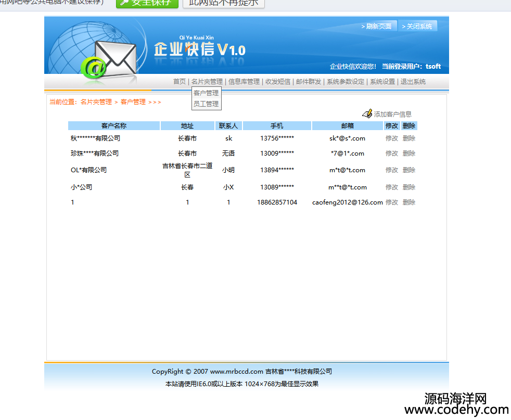This screenshot has width=511, height=420.
Task: Click phone number 13009******
Action: 277,153
